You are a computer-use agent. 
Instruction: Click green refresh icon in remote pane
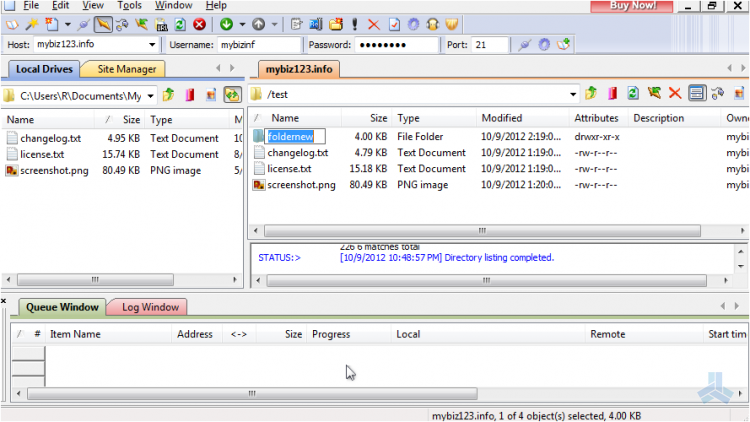pyautogui.click(x=633, y=94)
